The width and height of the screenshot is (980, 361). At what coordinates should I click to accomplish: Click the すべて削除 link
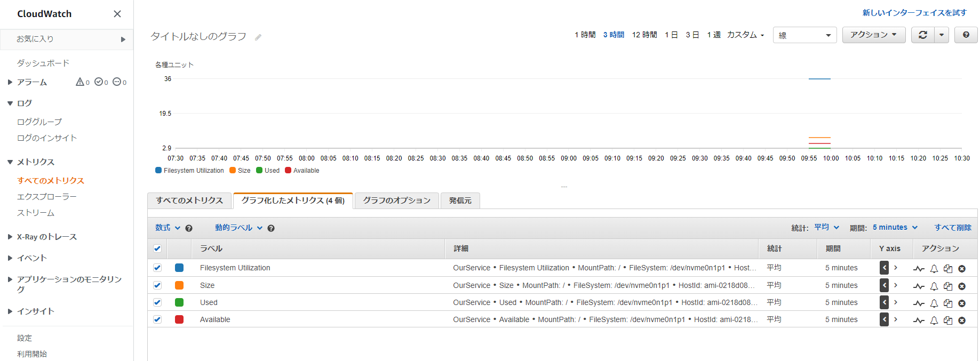click(x=952, y=228)
